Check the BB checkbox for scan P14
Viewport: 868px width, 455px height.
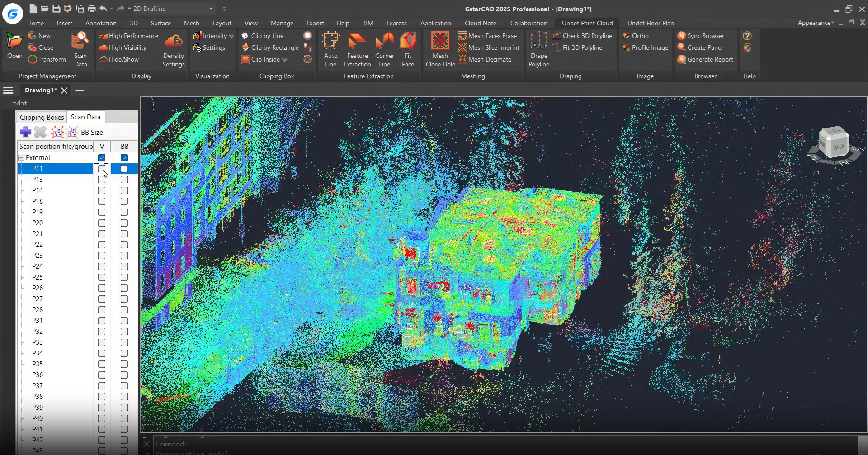tap(123, 190)
